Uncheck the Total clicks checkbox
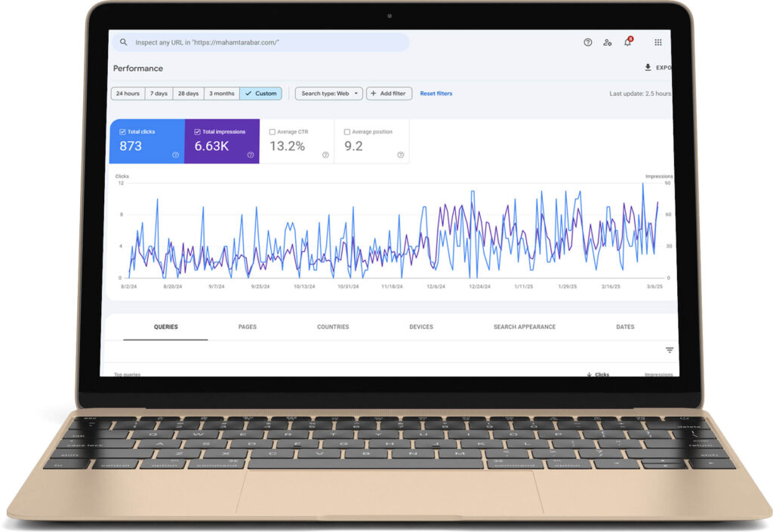The height and width of the screenshot is (532, 773). click(x=122, y=132)
